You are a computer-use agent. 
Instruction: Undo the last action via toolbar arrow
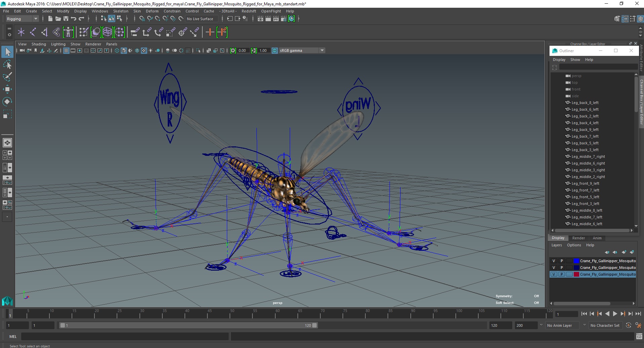(73, 19)
